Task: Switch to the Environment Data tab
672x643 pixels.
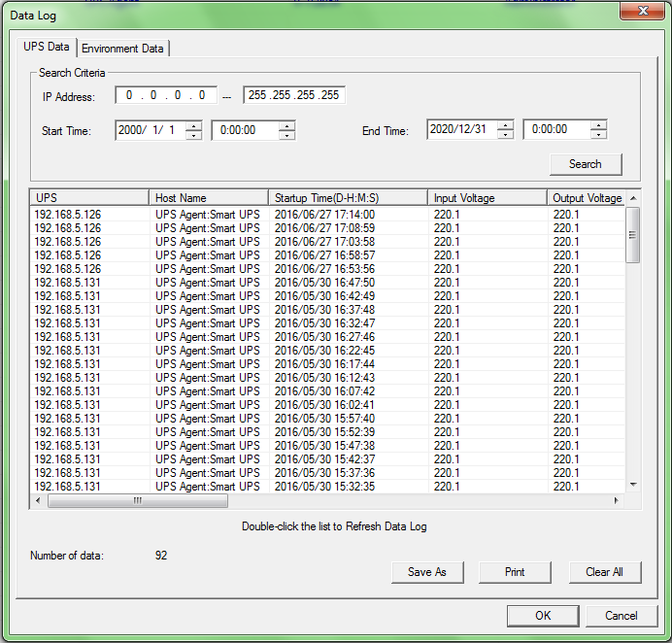Action: tap(122, 49)
